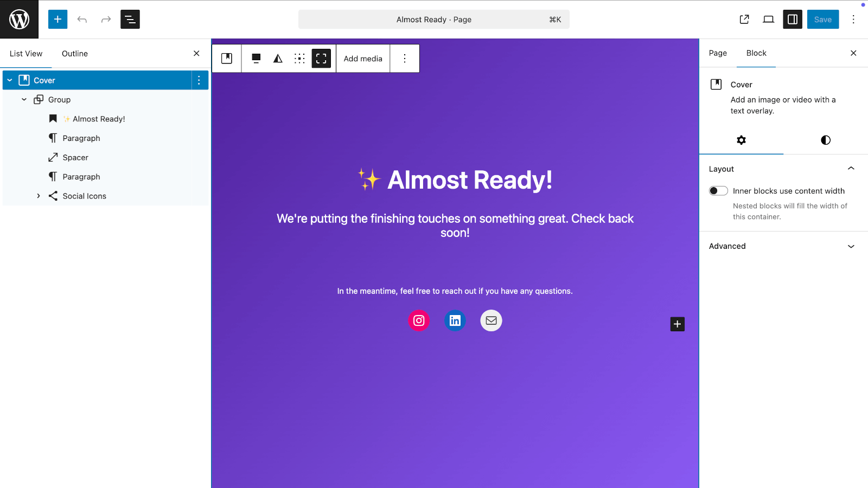This screenshot has width=868, height=488.
Task: Click the Instagram social icon
Action: 419,320
